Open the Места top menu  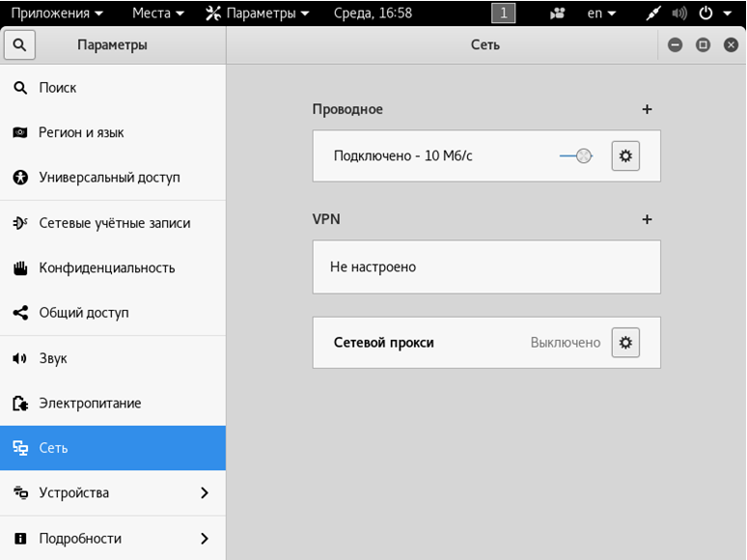[x=157, y=14]
